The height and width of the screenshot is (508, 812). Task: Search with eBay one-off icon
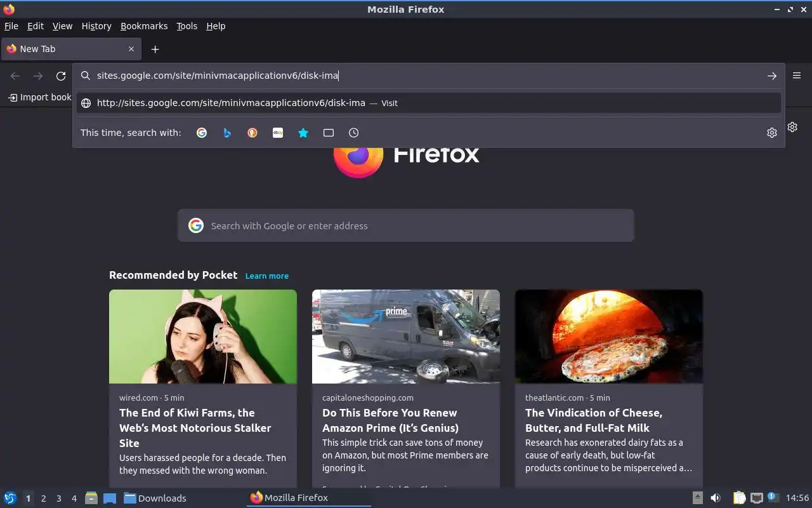(x=278, y=133)
